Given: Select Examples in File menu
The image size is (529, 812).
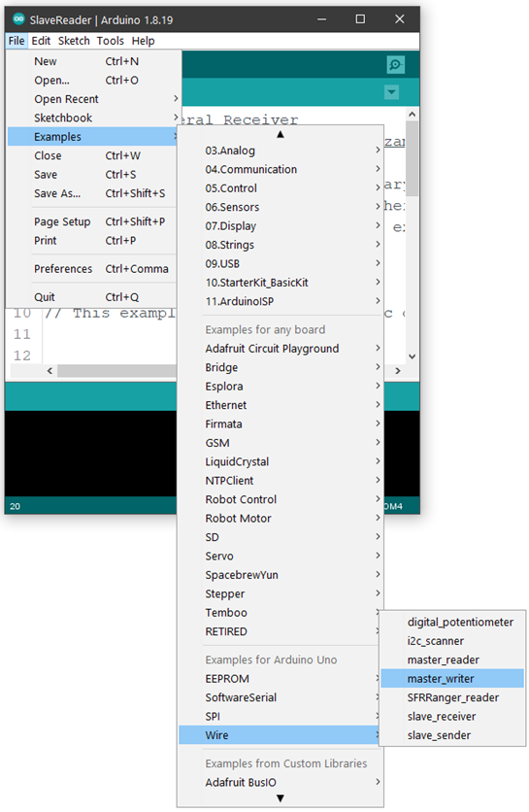Looking at the screenshot, I should [x=93, y=137].
